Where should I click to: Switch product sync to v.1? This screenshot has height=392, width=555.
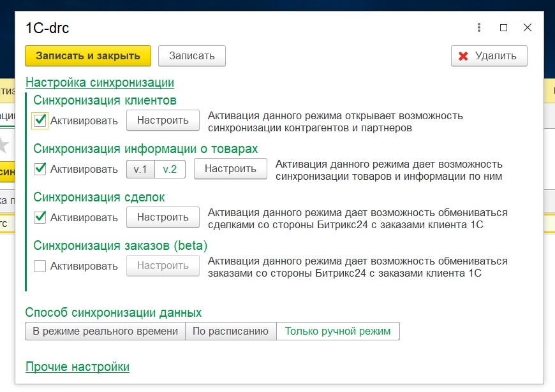(140, 169)
